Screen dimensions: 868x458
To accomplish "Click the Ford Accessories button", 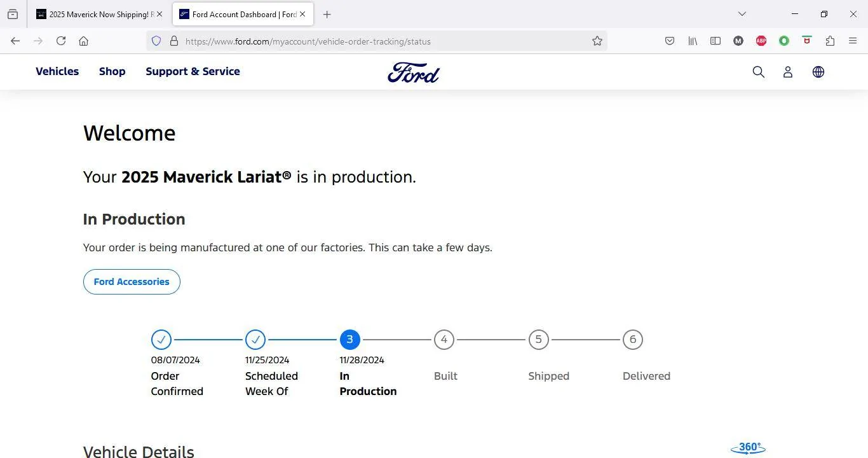I will 132,282.
